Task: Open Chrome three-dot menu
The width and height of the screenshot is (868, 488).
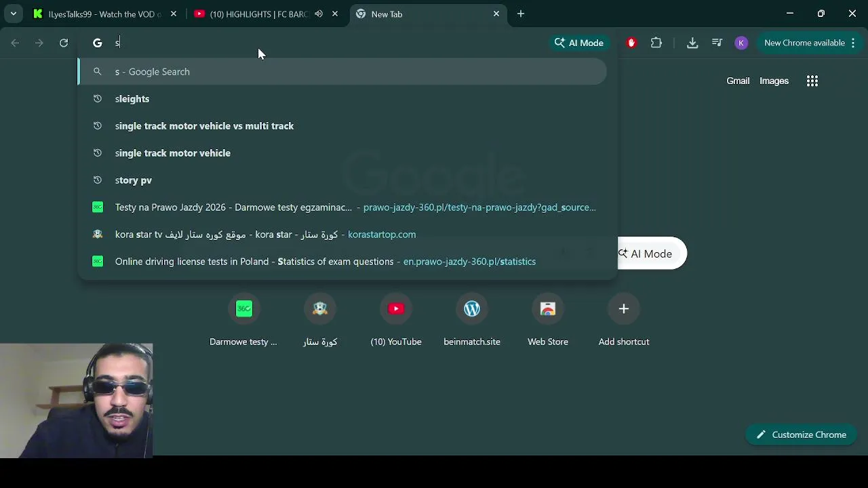Action: 853,43
